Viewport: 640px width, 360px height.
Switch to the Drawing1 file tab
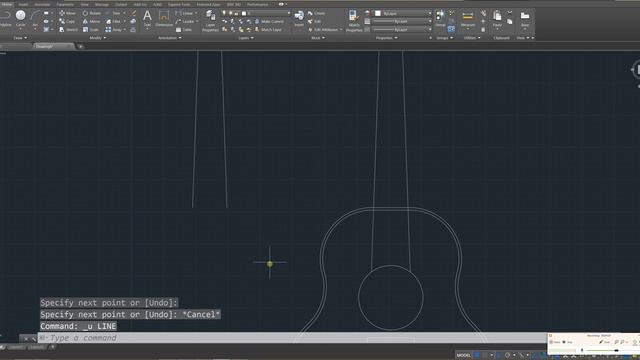click(53, 47)
